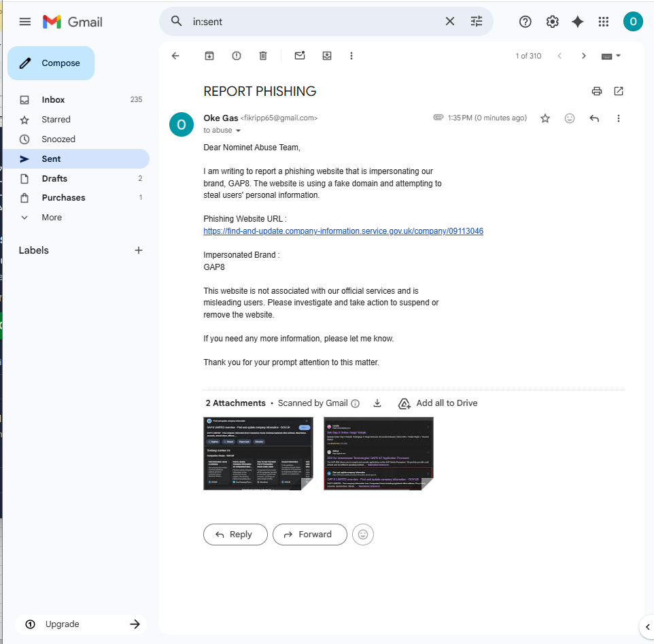This screenshot has width=654, height=644.
Task: Add emoji reaction beside Forward
Action: coord(363,535)
